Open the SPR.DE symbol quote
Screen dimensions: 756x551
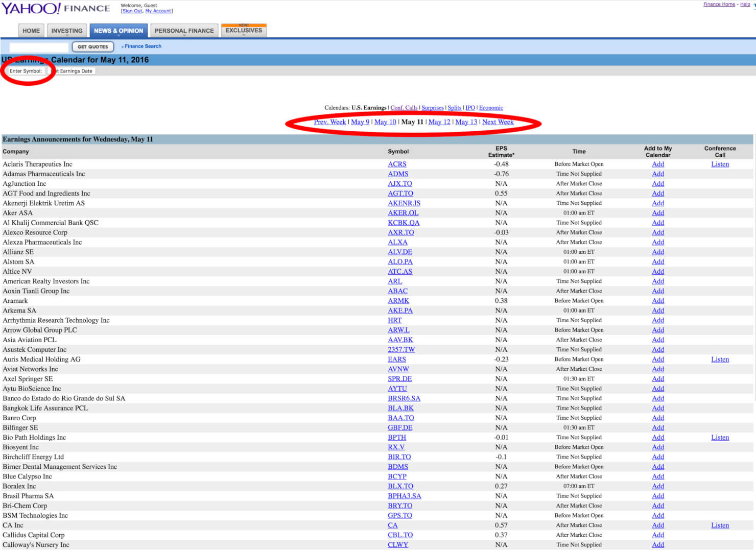click(x=400, y=379)
